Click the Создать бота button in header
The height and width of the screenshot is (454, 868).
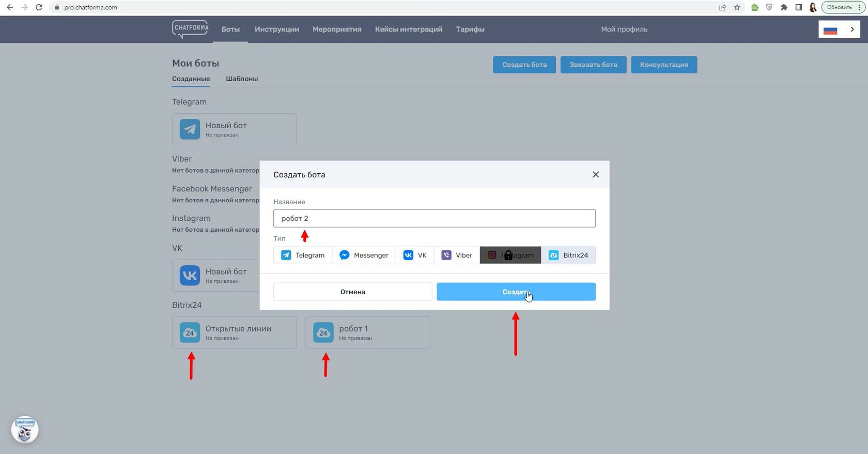(524, 65)
